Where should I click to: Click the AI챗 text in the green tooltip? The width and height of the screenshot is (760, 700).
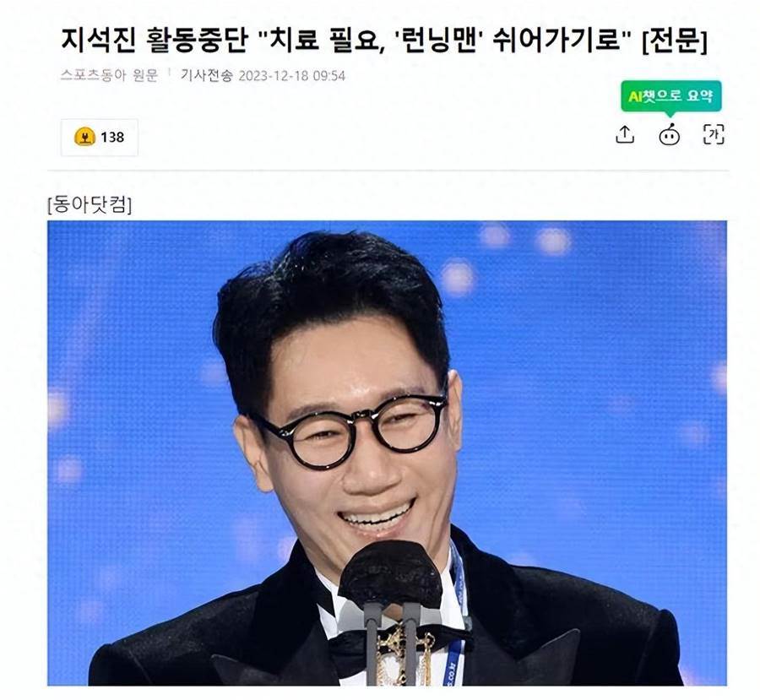pyautogui.click(x=642, y=96)
